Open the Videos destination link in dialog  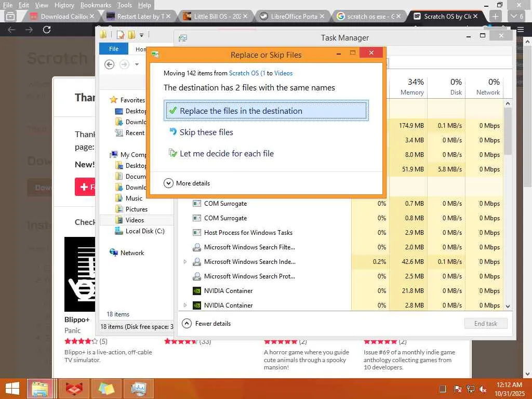283,73
